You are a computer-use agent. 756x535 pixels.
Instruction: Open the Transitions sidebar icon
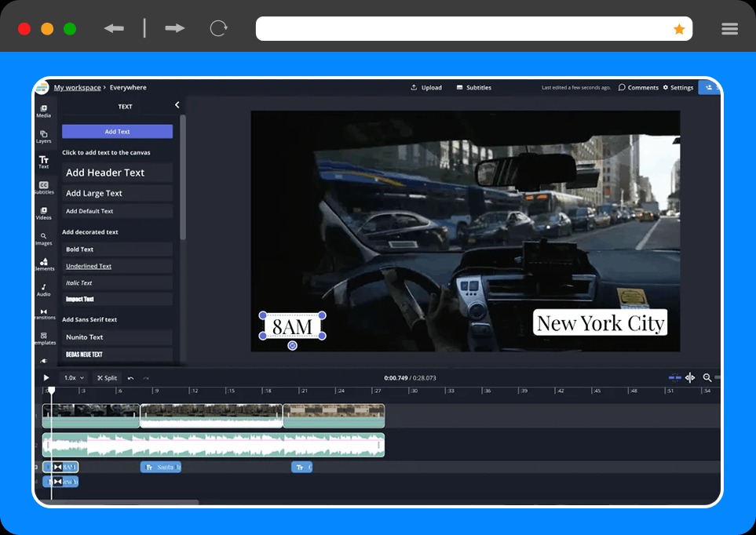[x=44, y=315]
